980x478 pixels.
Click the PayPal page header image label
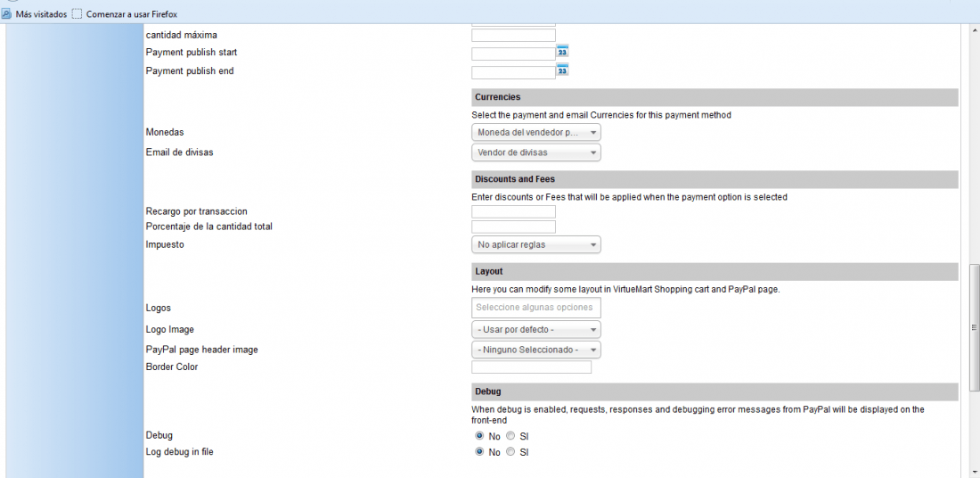(202, 350)
